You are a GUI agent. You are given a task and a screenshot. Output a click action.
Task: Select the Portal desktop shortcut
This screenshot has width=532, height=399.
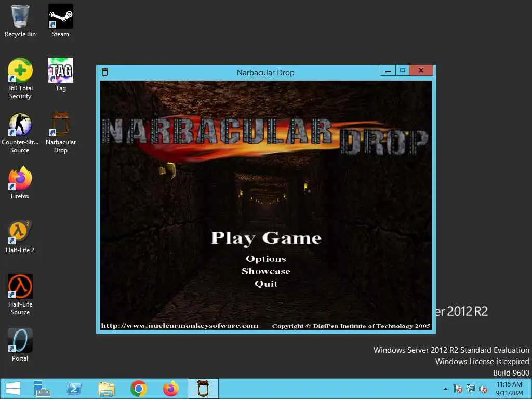(20, 345)
